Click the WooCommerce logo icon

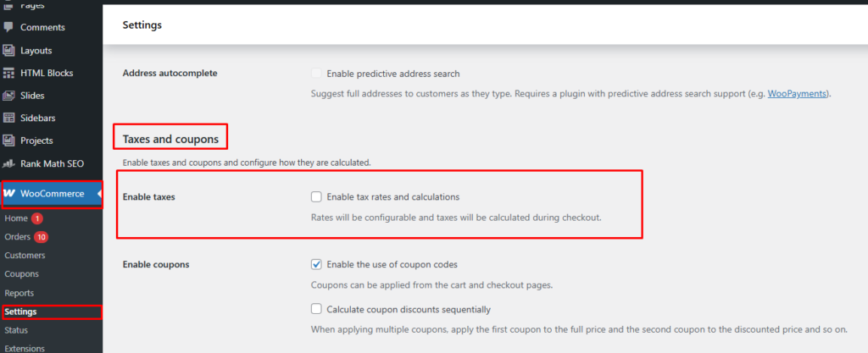coord(9,194)
